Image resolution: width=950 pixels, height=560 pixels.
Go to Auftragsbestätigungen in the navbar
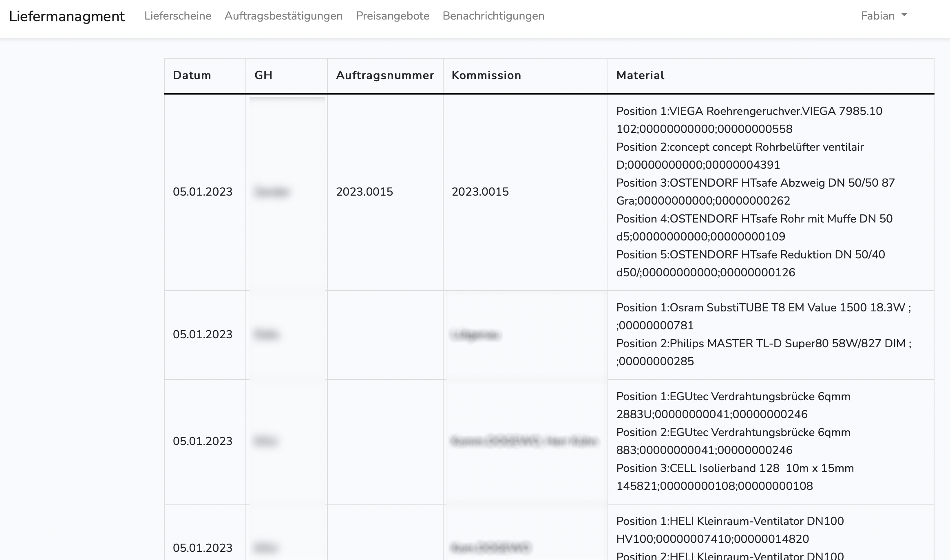tap(283, 16)
